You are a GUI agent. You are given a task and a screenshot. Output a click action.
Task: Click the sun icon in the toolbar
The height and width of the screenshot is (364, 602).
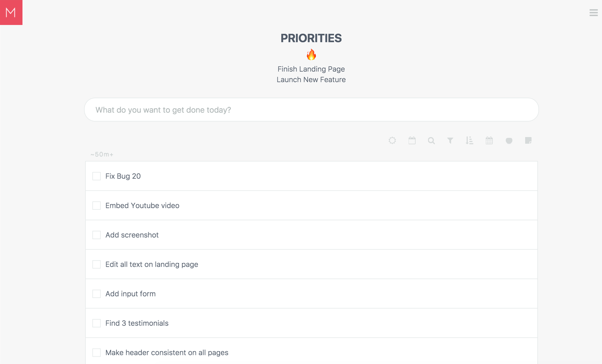(392, 140)
